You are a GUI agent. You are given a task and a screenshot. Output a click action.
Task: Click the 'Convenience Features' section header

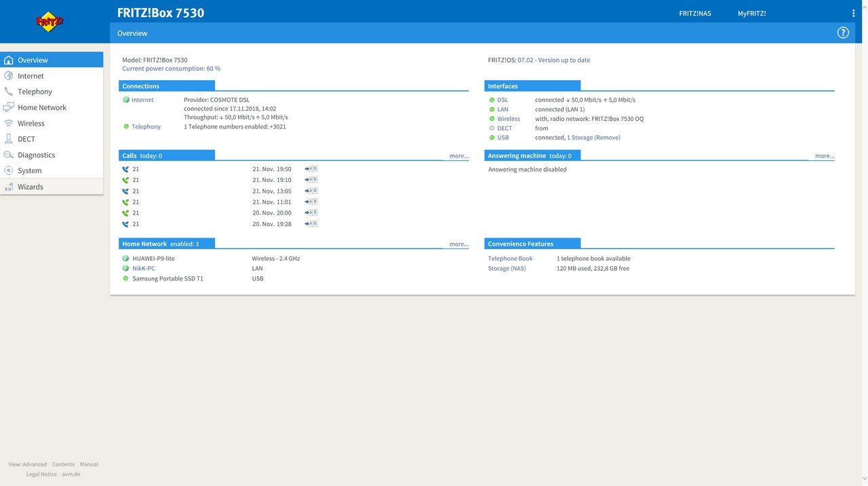point(532,244)
